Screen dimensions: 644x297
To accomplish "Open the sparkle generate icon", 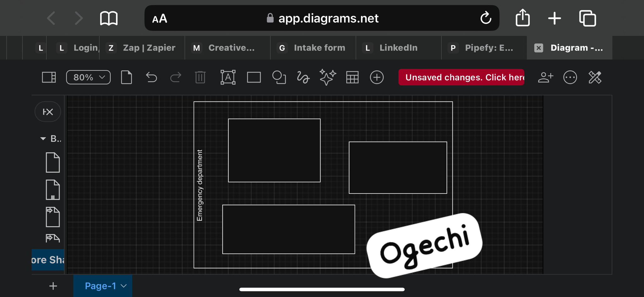I will pyautogui.click(x=328, y=77).
